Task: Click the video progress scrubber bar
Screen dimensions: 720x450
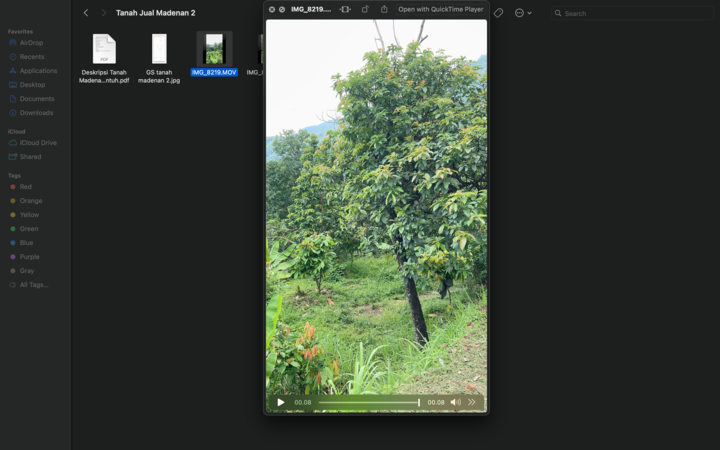Action: point(368,402)
